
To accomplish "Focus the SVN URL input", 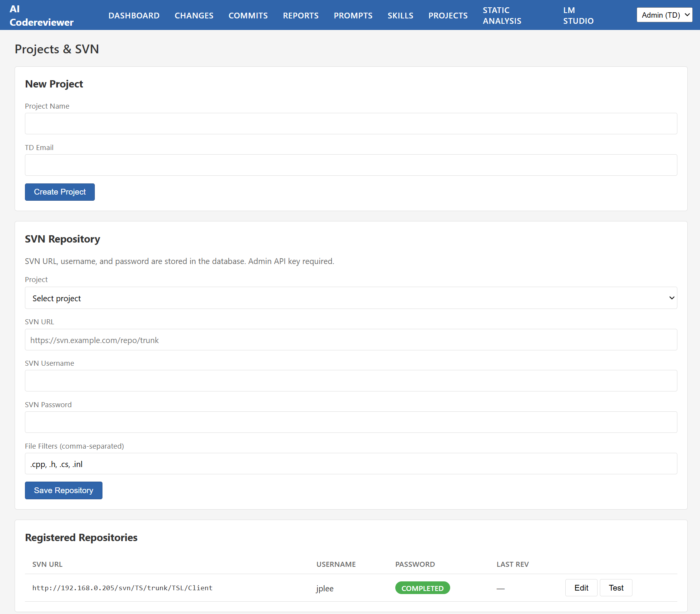I will click(x=351, y=340).
